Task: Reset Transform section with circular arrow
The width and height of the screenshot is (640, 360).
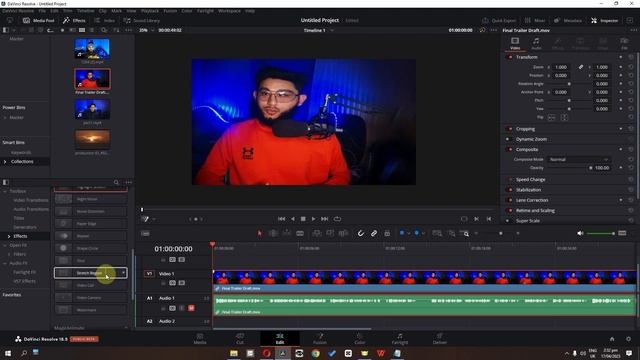Action: tap(631, 57)
